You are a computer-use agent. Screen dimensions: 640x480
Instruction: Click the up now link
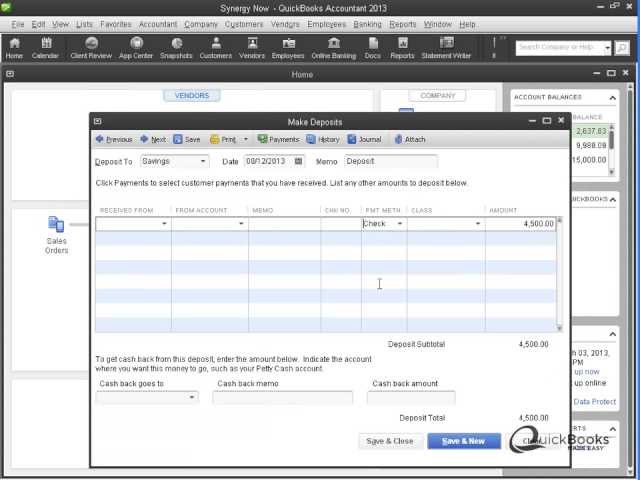(587, 372)
